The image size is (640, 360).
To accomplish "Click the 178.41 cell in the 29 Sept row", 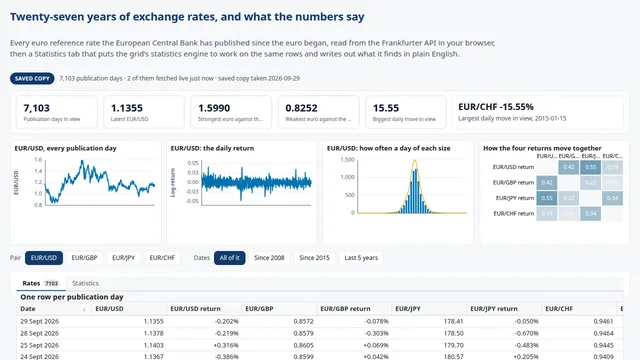I will [429, 322].
